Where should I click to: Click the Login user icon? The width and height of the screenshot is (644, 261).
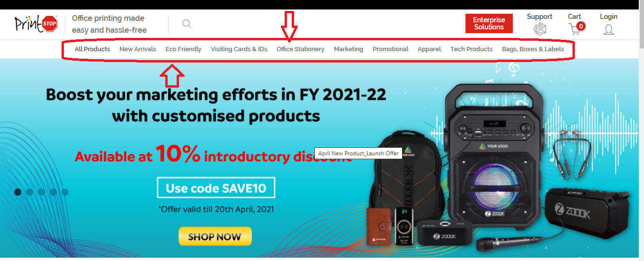pos(608,29)
